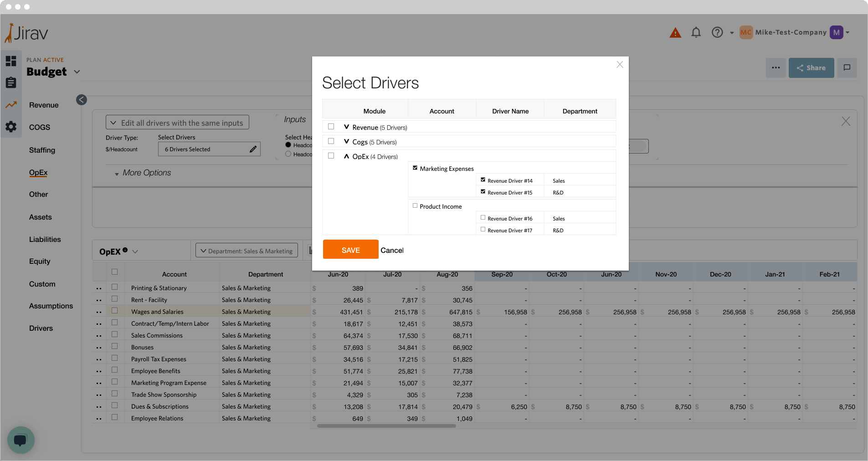The width and height of the screenshot is (868, 461).
Task: Open the dashboard grid icon in sidebar
Action: (x=11, y=61)
